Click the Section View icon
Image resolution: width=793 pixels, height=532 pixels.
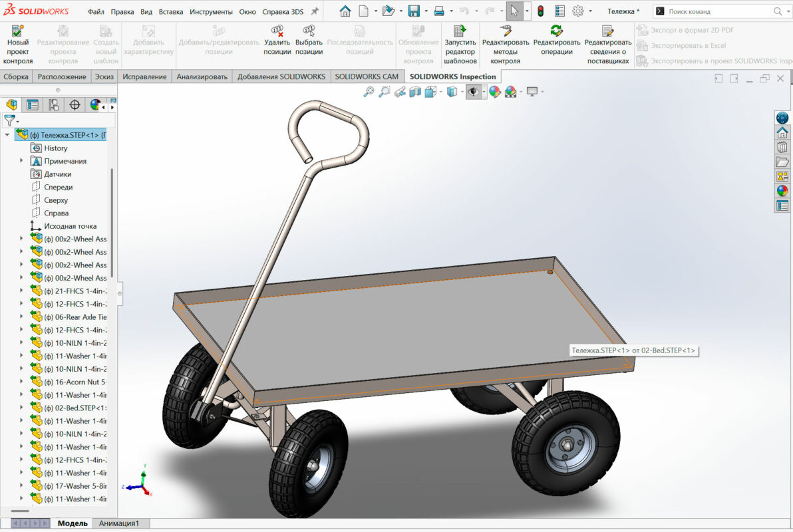point(415,92)
